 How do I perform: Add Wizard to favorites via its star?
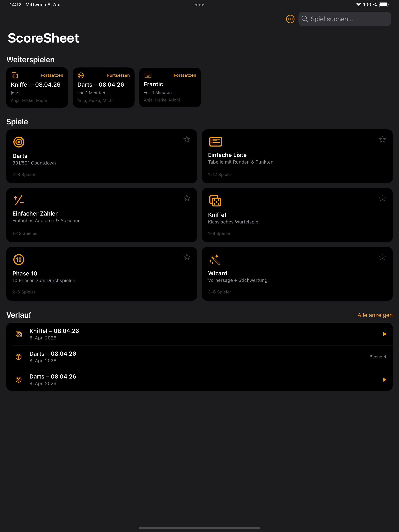tap(382, 257)
